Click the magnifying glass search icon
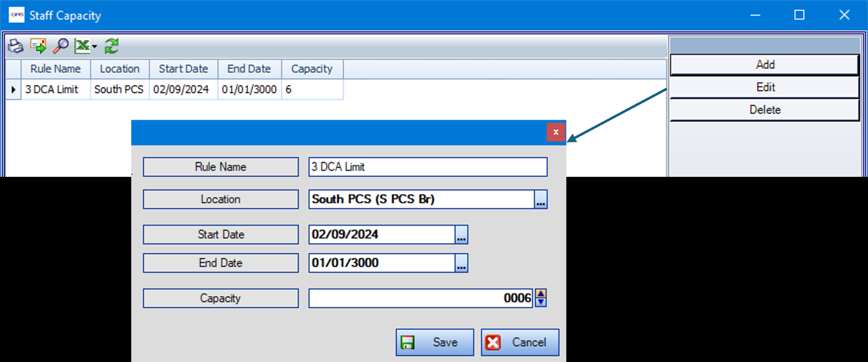The image size is (868, 362). tap(61, 46)
